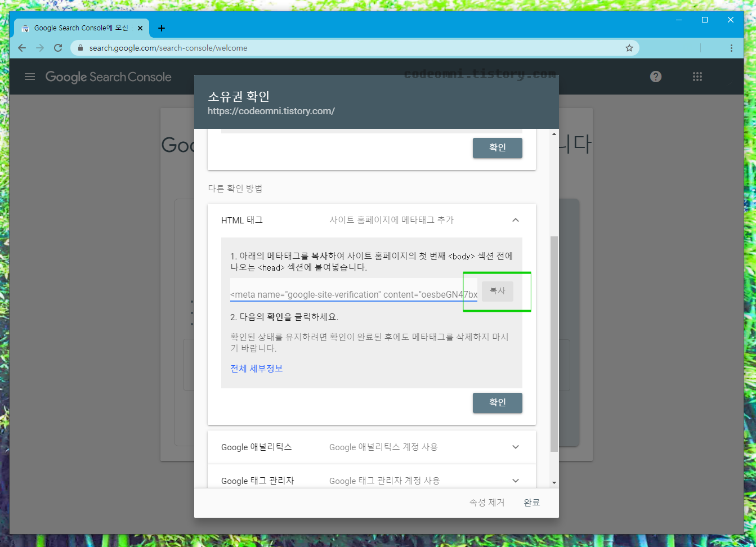The height and width of the screenshot is (547, 756).
Task: Minimize the Chrome window
Action: [x=679, y=20]
